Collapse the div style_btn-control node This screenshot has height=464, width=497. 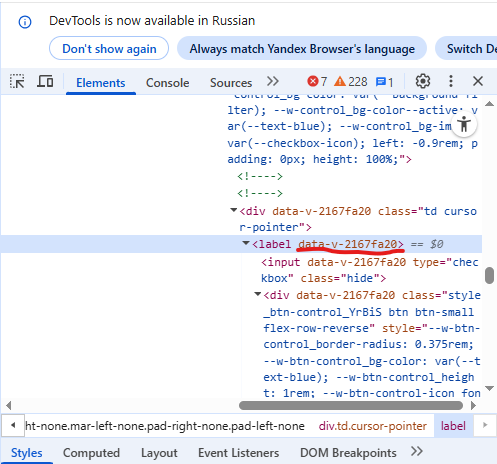(257, 294)
